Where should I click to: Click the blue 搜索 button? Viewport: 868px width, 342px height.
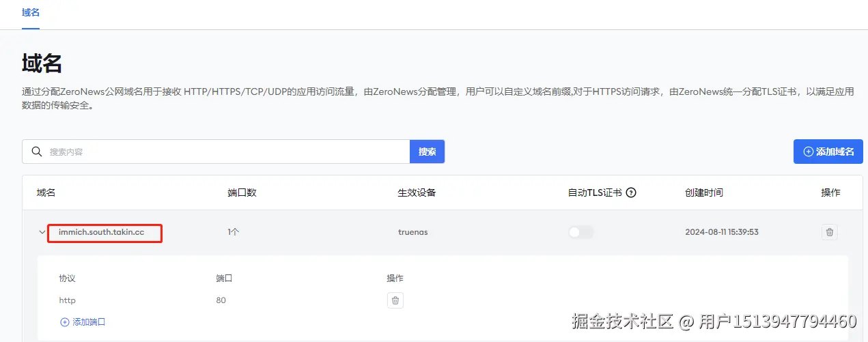point(427,152)
